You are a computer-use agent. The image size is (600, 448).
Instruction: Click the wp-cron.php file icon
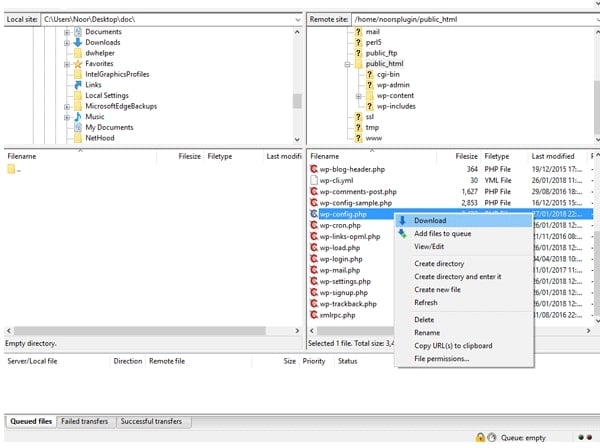[x=314, y=225]
